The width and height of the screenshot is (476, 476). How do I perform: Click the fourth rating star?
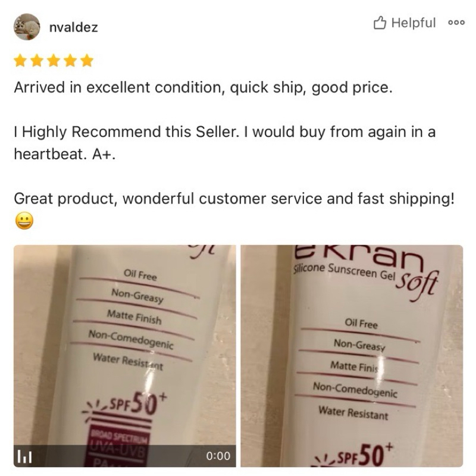pos(70,61)
